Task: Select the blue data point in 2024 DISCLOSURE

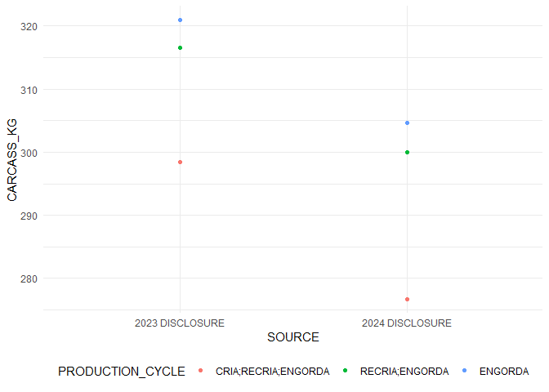Action: coord(407,122)
